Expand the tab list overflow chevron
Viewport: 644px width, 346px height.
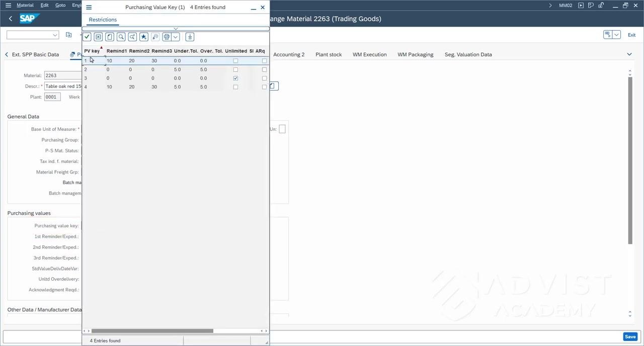pos(629,54)
